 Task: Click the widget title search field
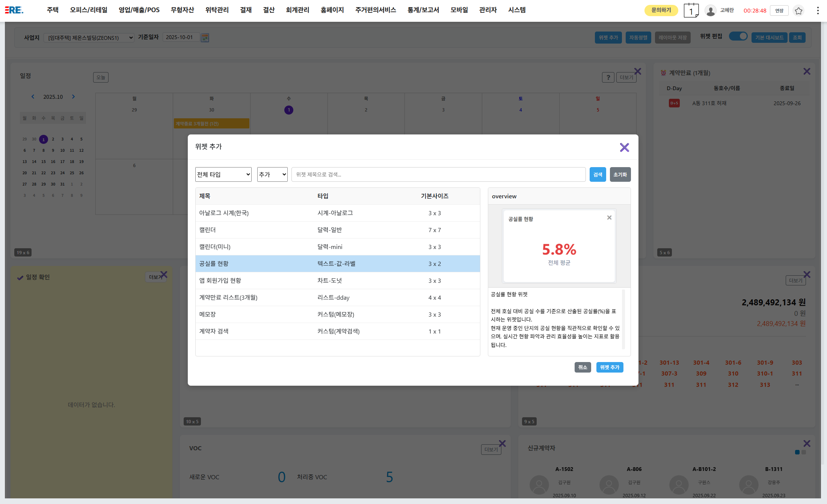(x=438, y=174)
